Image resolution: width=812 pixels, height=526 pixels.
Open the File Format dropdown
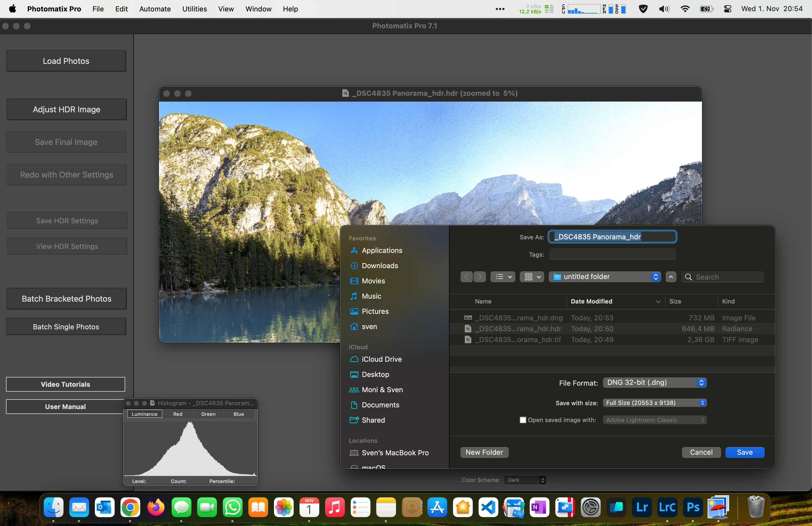coord(654,382)
